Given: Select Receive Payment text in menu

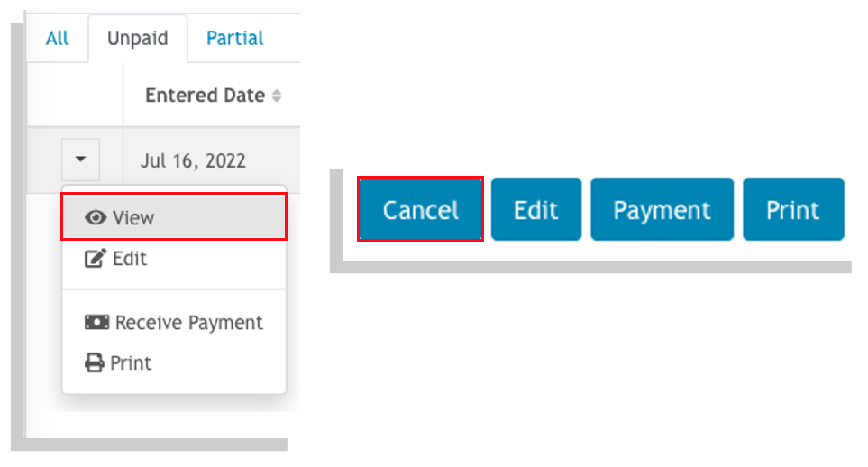Looking at the screenshot, I should pos(188,323).
